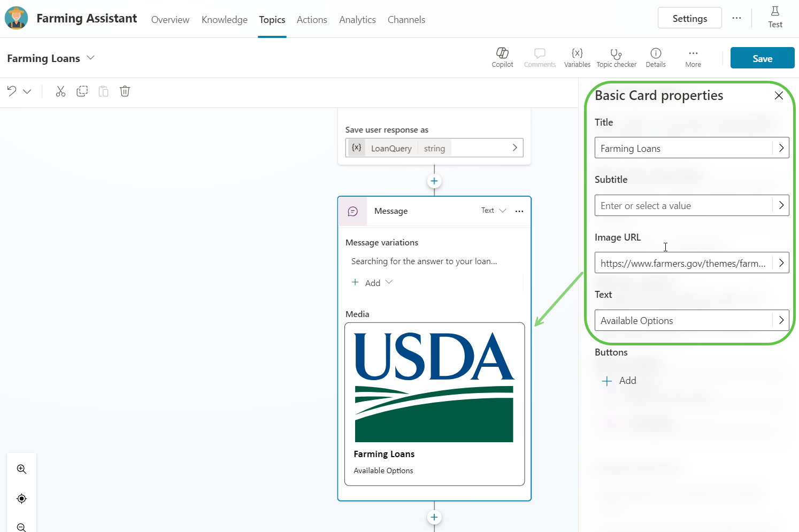This screenshot has height=532, width=799.
Task: Click the Undo arrow icon
Action: click(12, 91)
